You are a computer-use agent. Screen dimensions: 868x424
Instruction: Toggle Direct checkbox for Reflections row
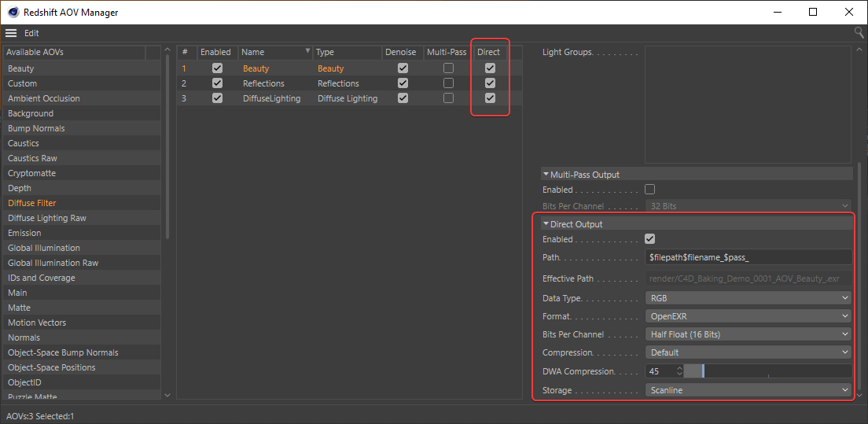(x=490, y=83)
